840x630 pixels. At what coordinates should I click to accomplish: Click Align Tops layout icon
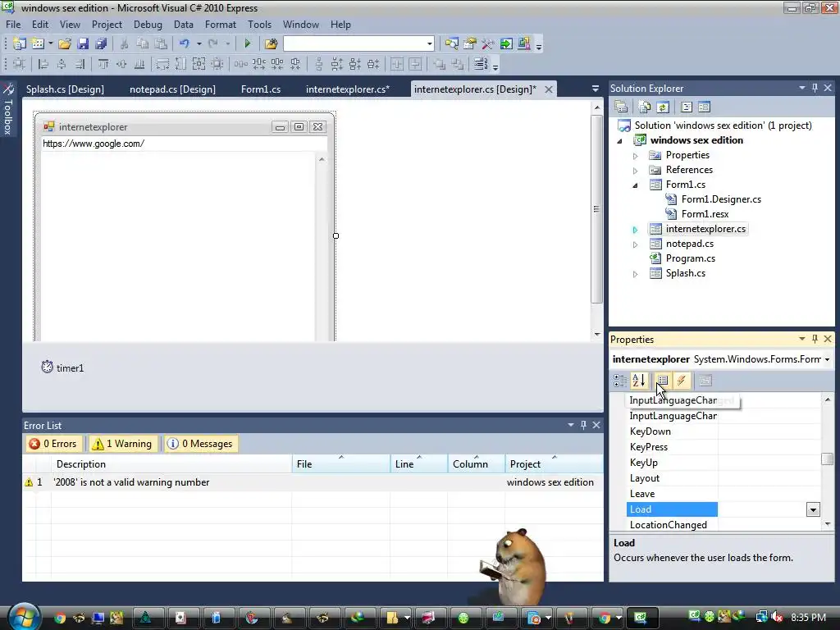click(103, 64)
